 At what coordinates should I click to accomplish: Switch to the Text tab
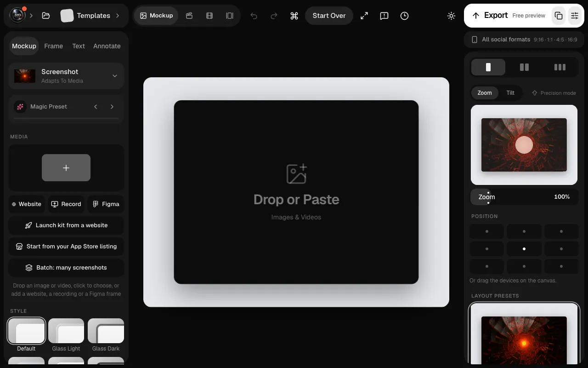click(79, 46)
